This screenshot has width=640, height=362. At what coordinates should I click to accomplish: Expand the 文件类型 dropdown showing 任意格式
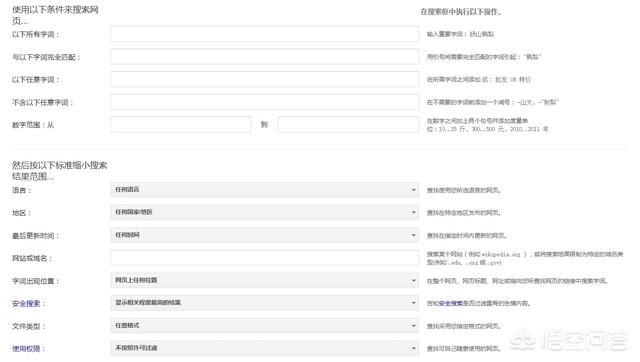264,326
